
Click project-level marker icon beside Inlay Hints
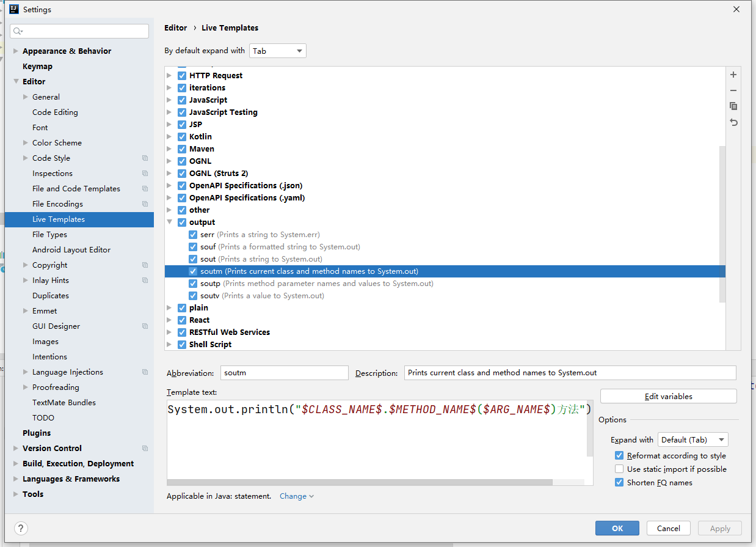[x=145, y=281]
